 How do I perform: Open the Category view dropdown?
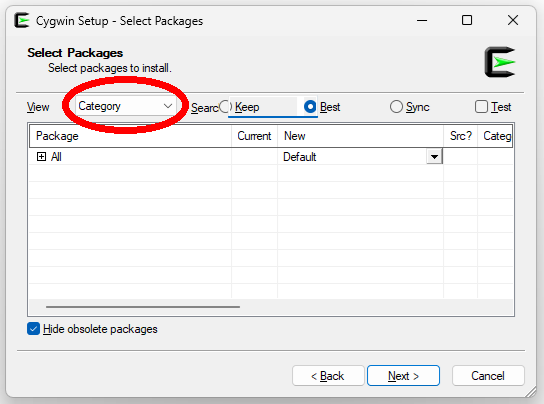click(126, 106)
